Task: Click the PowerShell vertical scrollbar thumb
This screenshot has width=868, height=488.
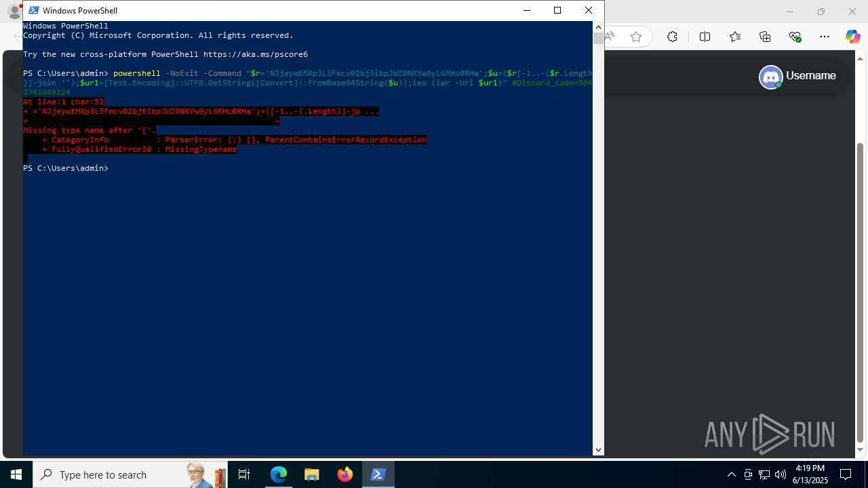Action: click(598, 38)
